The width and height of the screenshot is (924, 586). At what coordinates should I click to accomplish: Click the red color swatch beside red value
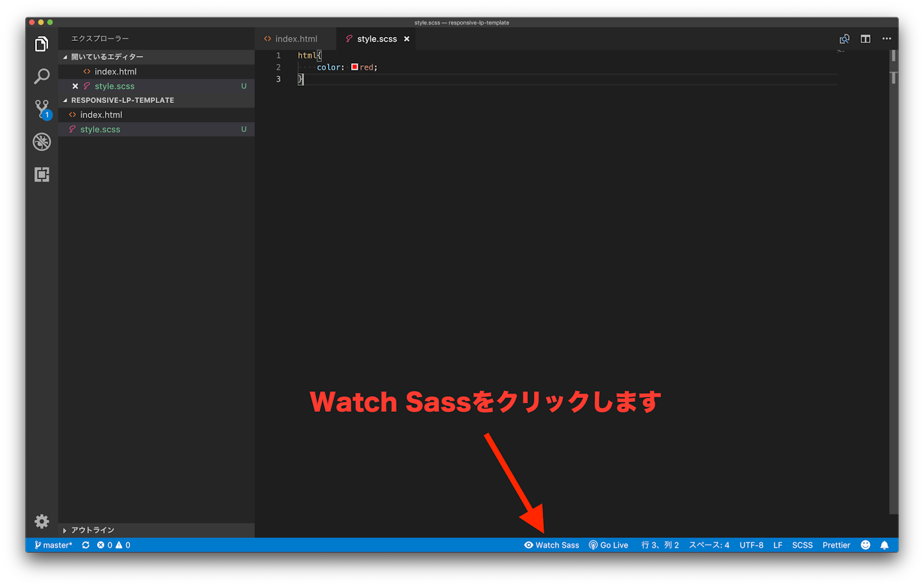pyautogui.click(x=354, y=67)
